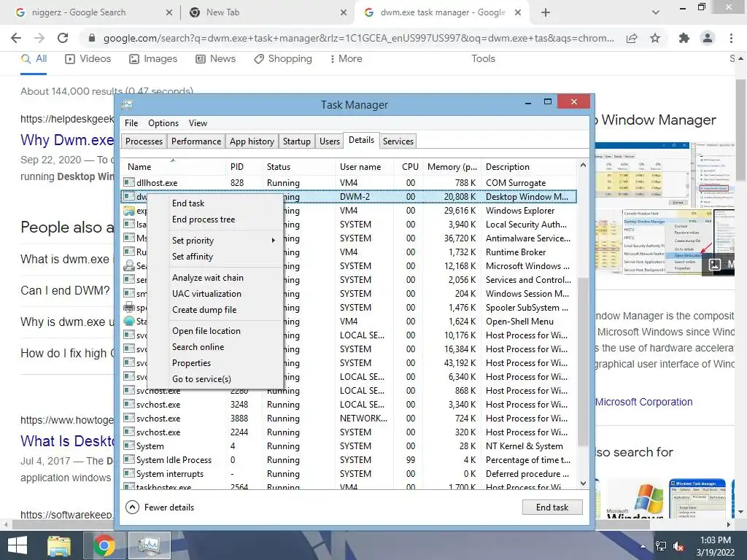Sort processes by the PID column
The height and width of the screenshot is (560, 747).
[243, 167]
